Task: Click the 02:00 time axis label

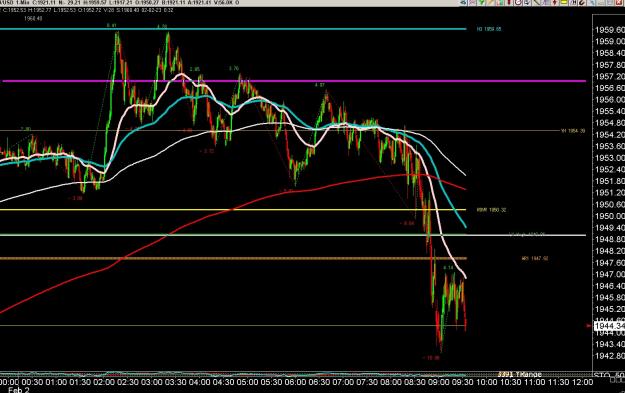Action: (x=104, y=382)
